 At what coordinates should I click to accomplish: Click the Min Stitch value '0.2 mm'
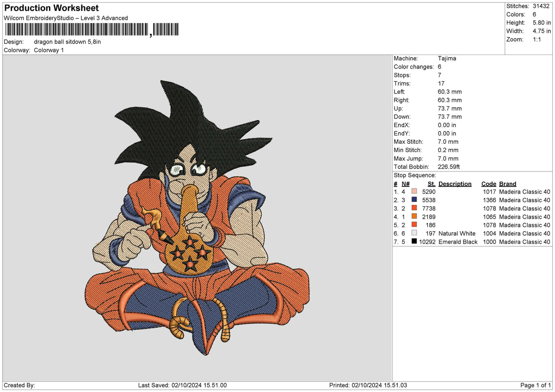pos(448,150)
